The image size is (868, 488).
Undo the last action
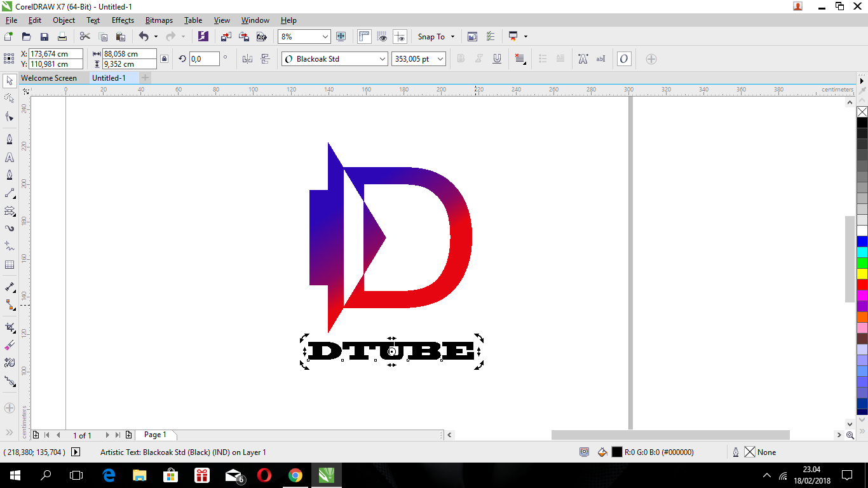pos(144,37)
